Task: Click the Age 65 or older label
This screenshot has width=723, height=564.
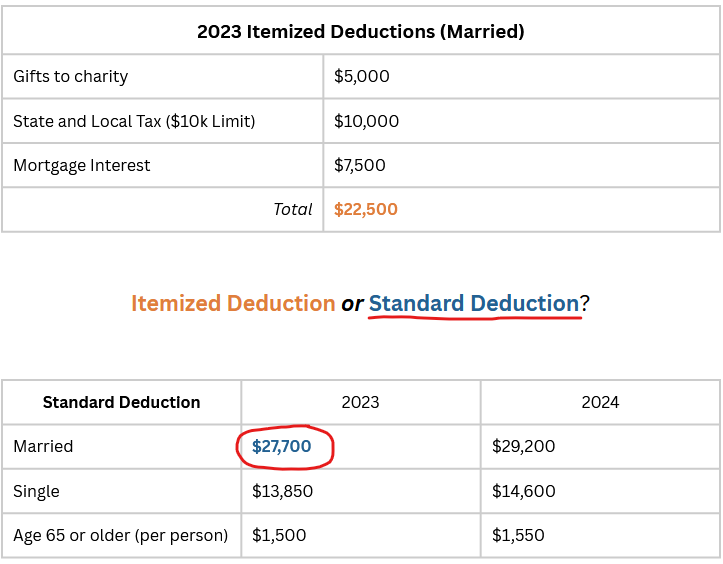Action: coord(121,535)
